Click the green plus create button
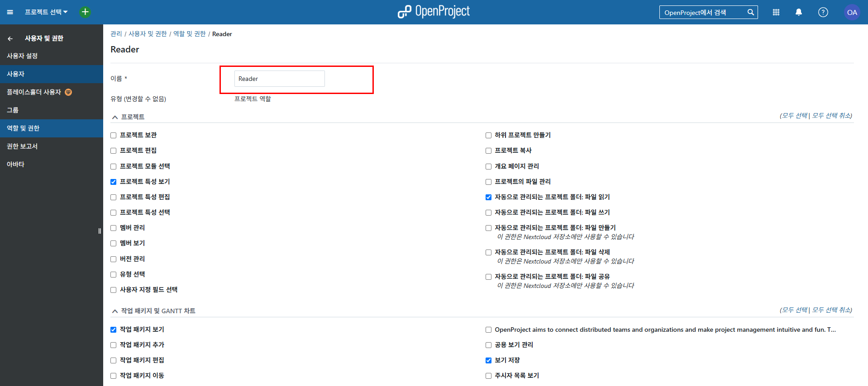Viewport: 868px width, 386px height. coord(85,12)
